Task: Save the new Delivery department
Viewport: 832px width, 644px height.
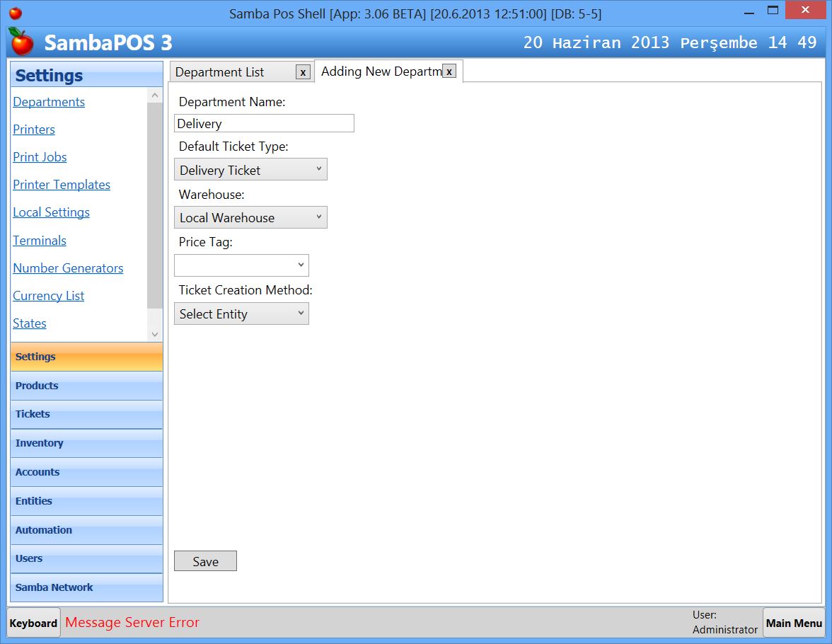Action: (x=205, y=561)
